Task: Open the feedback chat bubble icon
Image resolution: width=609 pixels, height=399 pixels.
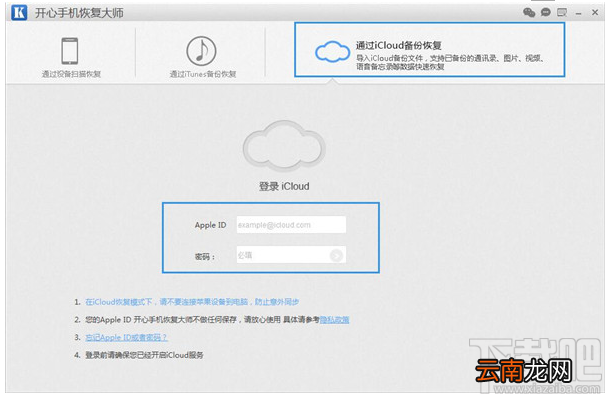Action: [546, 12]
